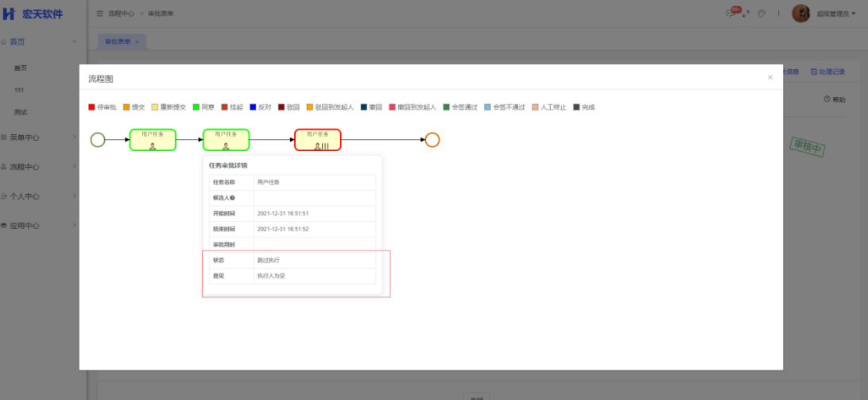The image size is (868, 400).
Task: Click the user avatar picture
Action: 801,14
